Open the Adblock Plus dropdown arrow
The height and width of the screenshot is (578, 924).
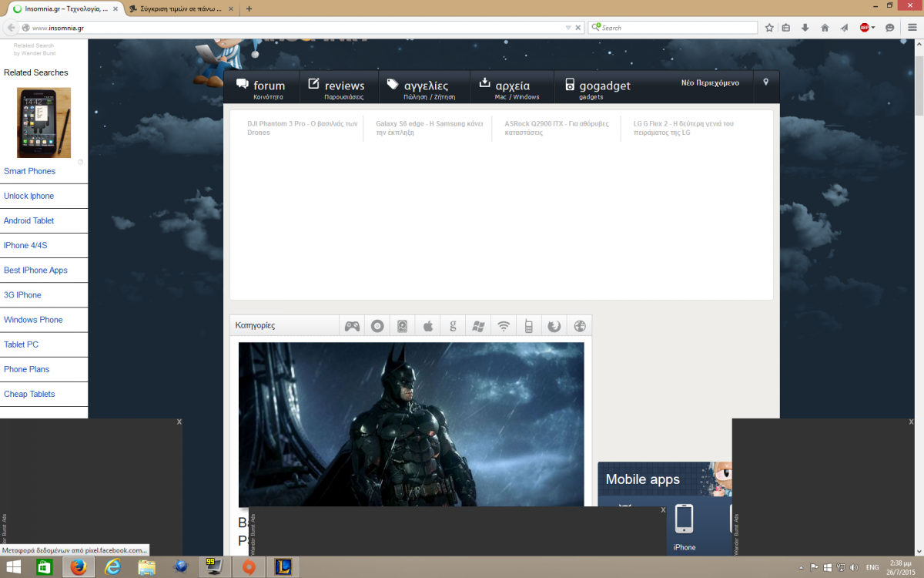873,28
